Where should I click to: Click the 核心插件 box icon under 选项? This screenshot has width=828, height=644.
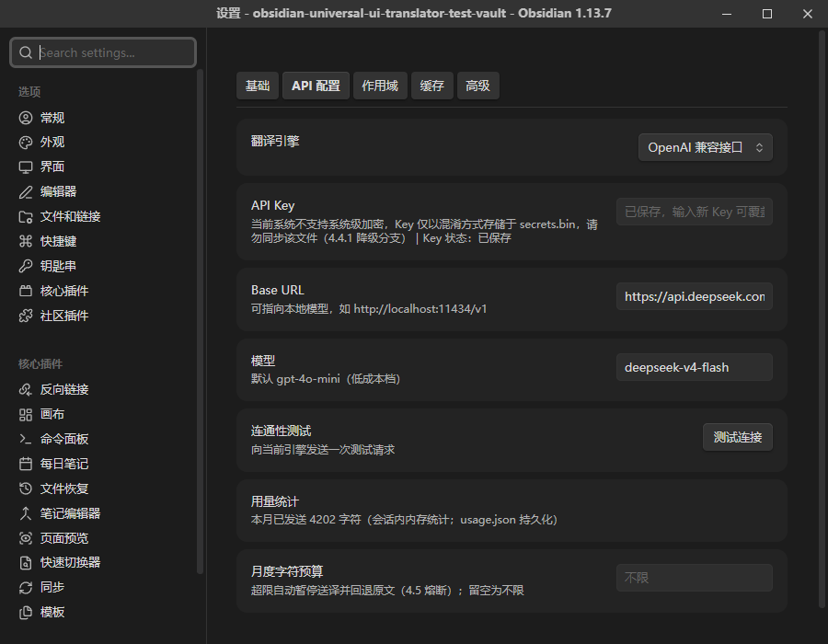pos(26,291)
